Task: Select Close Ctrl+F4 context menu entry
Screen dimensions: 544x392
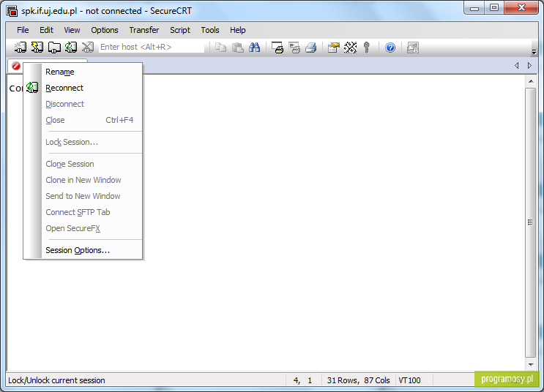Action: pos(83,120)
